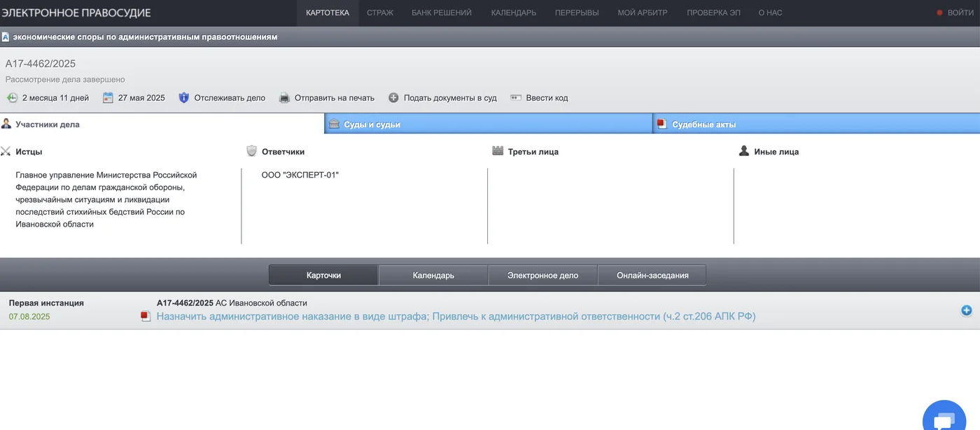Select the Карточки view tab
The width and height of the screenshot is (980, 430).
click(x=323, y=275)
